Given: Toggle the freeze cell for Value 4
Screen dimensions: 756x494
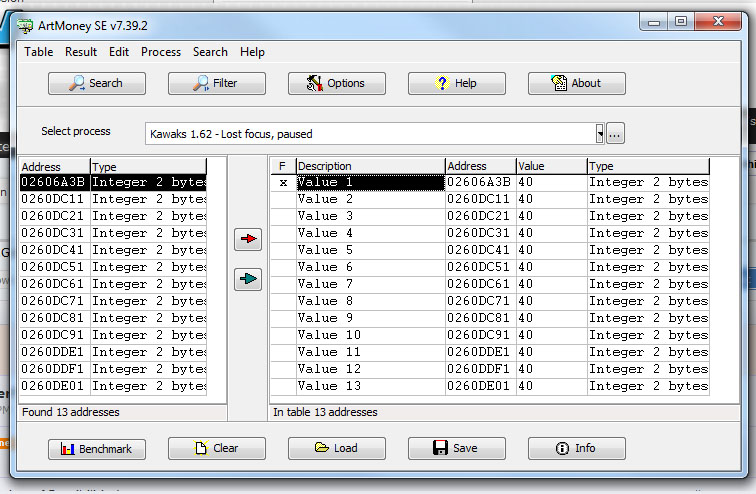Looking at the screenshot, I should click(283, 234).
